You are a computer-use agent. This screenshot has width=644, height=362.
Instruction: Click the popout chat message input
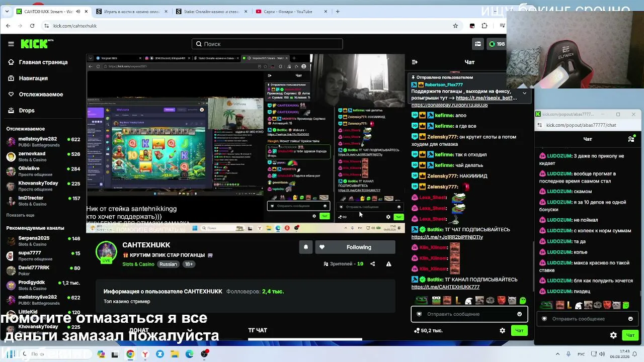tap(589, 319)
